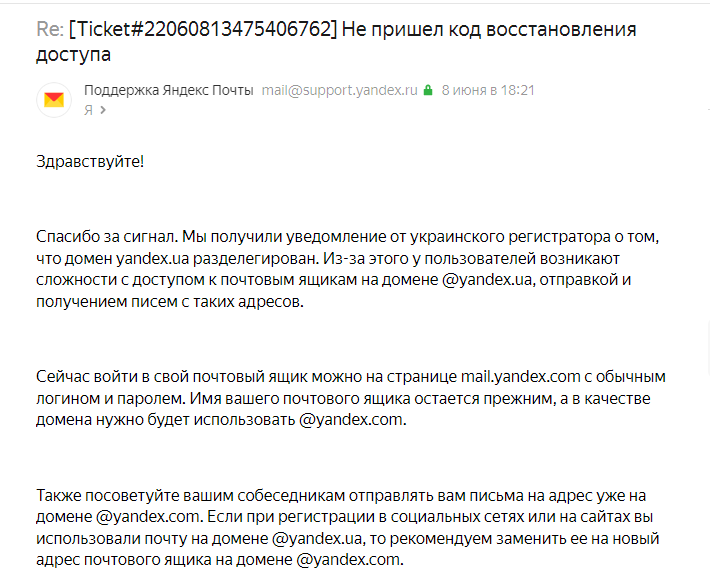
Task: Click @yandex.ua in the last paragraph
Action: point(317,538)
